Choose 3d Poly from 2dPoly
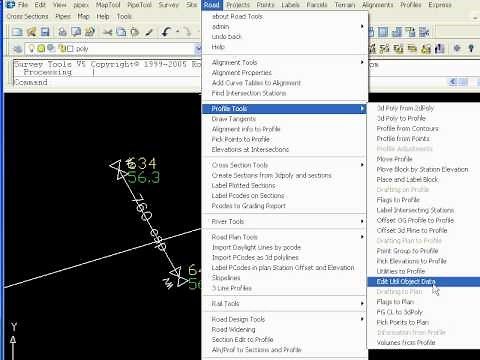The height and width of the screenshot is (360, 480). point(405,108)
